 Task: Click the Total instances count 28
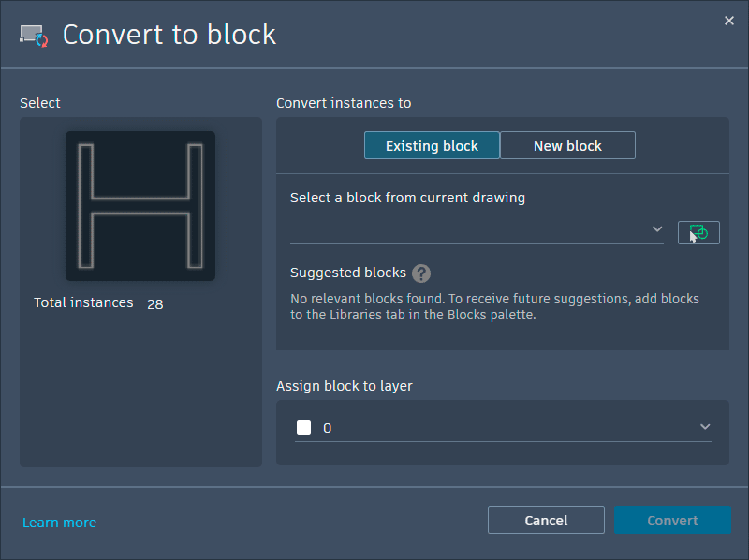pyautogui.click(x=155, y=303)
